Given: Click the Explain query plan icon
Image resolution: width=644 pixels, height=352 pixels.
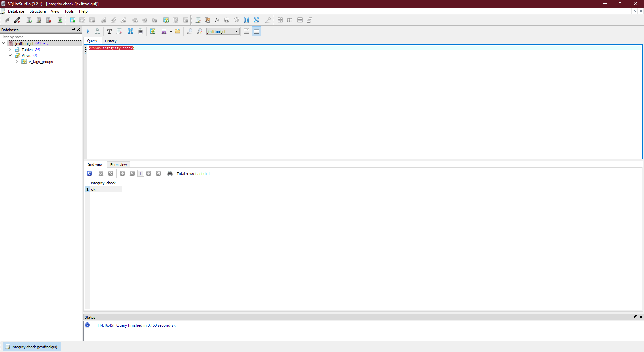Looking at the screenshot, I should (x=97, y=31).
